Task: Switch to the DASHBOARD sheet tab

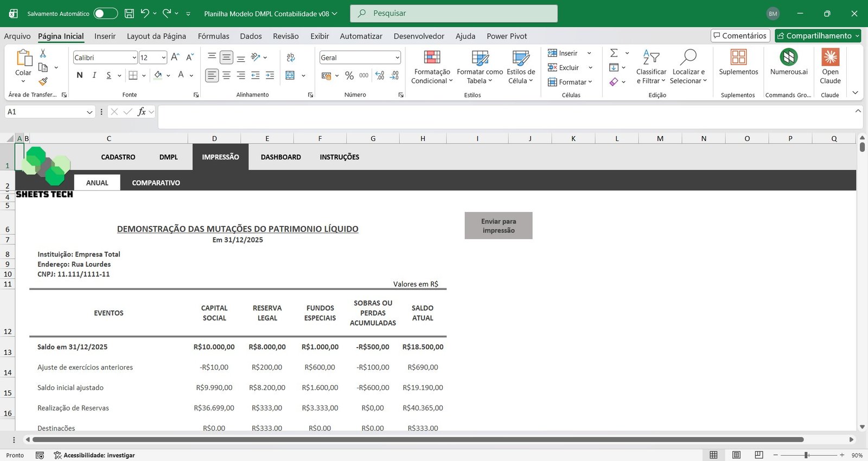Action: coord(280,157)
